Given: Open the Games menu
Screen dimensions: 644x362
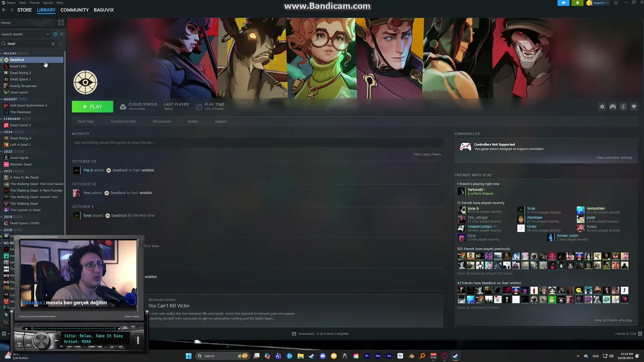Looking at the screenshot, I should click(x=48, y=3).
